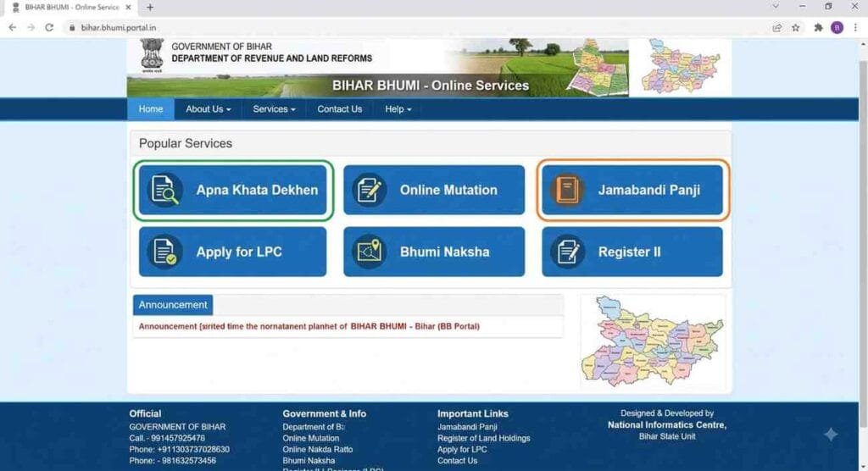Click the Call. - 991457925478 text

click(x=167, y=438)
